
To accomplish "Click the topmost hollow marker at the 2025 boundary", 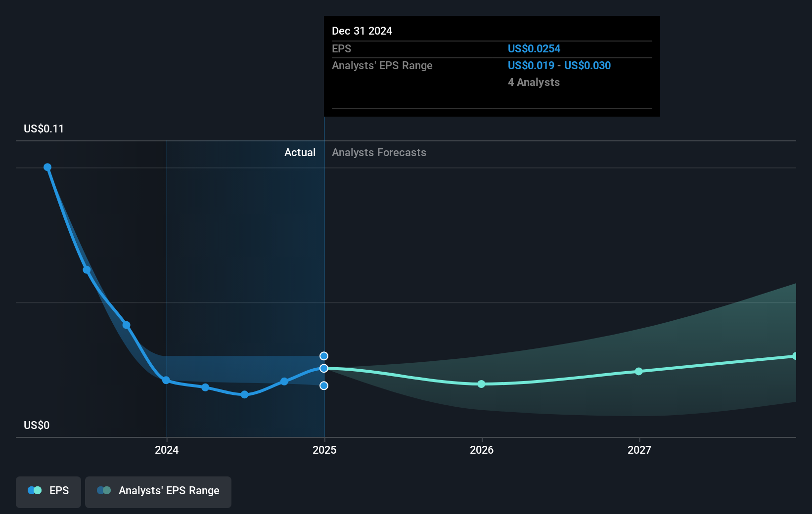I will [x=324, y=355].
